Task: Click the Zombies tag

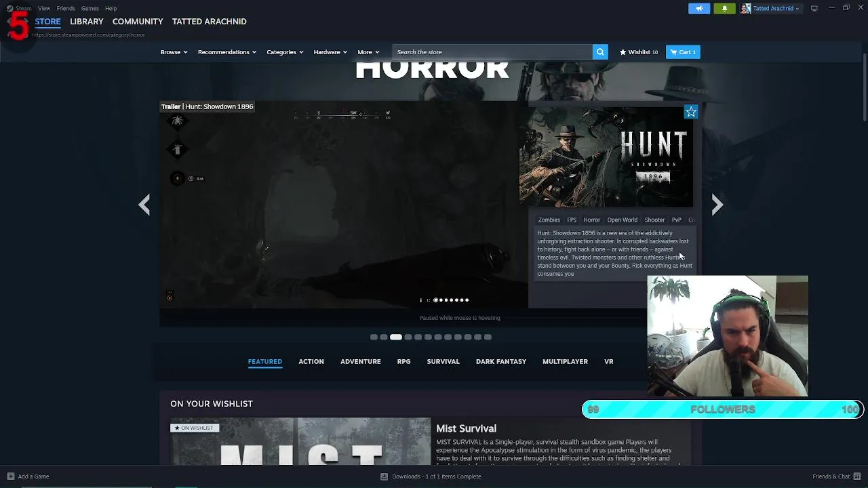Action: [x=549, y=220]
